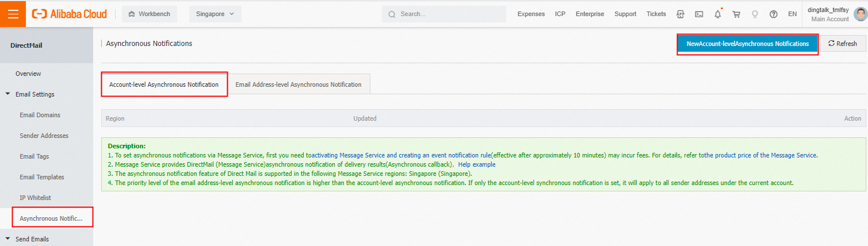Screen dimensions: 868x246
Task: Click the Region column header
Action: point(115,118)
